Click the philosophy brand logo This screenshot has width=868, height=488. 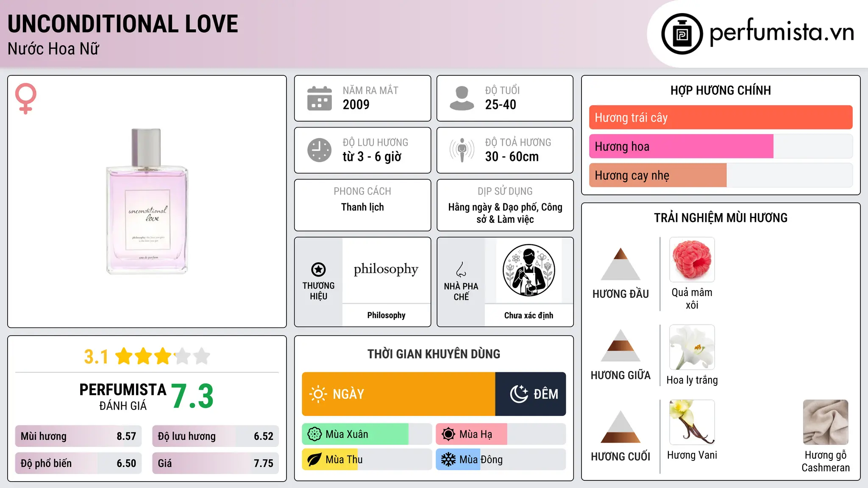(x=386, y=269)
